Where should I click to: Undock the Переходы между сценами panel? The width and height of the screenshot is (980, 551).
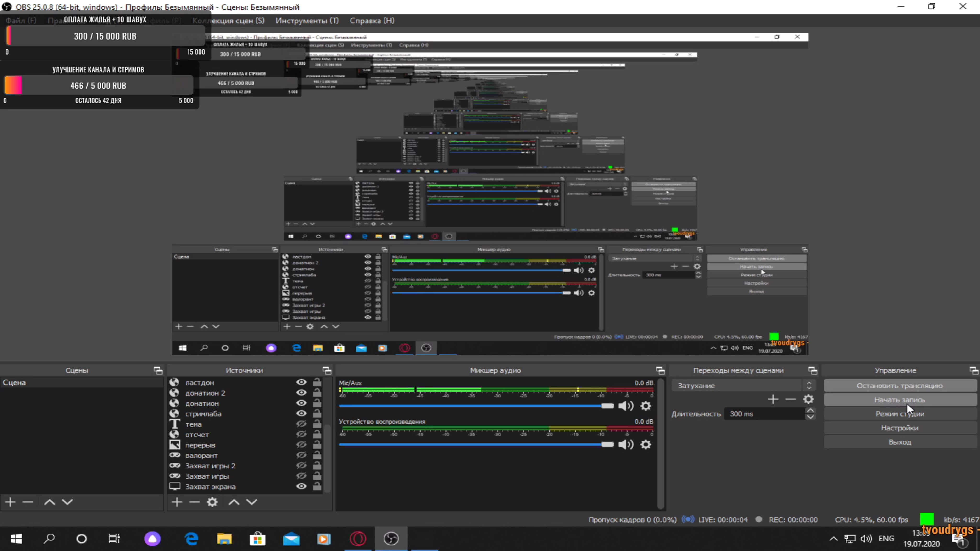click(813, 370)
